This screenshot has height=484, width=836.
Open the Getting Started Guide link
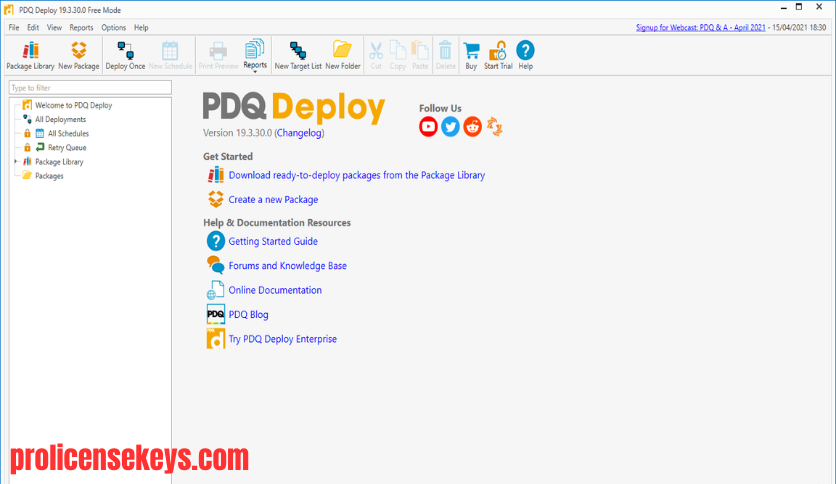(273, 241)
